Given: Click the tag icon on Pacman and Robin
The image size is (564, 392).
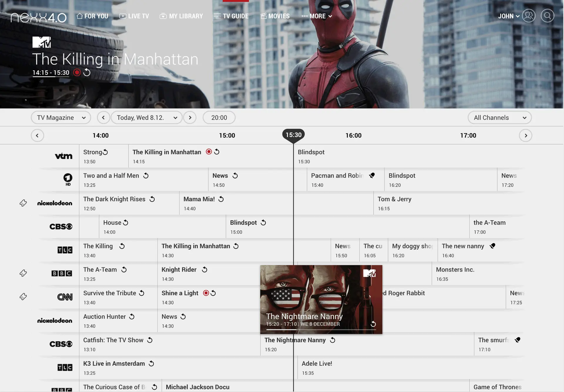Looking at the screenshot, I should point(372,175).
